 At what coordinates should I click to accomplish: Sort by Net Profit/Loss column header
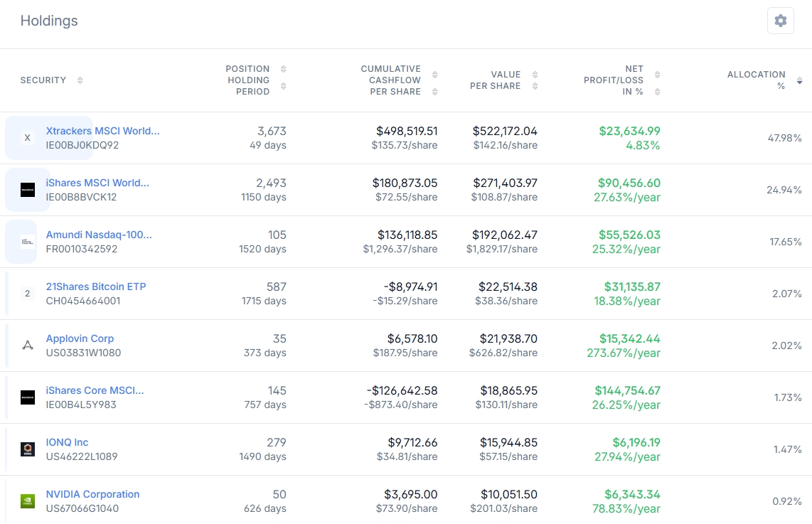[x=613, y=80]
